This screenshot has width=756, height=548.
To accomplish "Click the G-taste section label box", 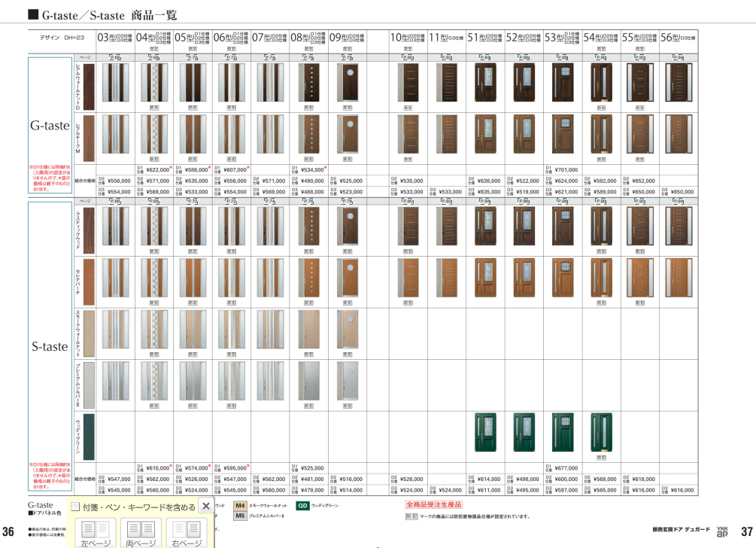I will [x=50, y=126].
